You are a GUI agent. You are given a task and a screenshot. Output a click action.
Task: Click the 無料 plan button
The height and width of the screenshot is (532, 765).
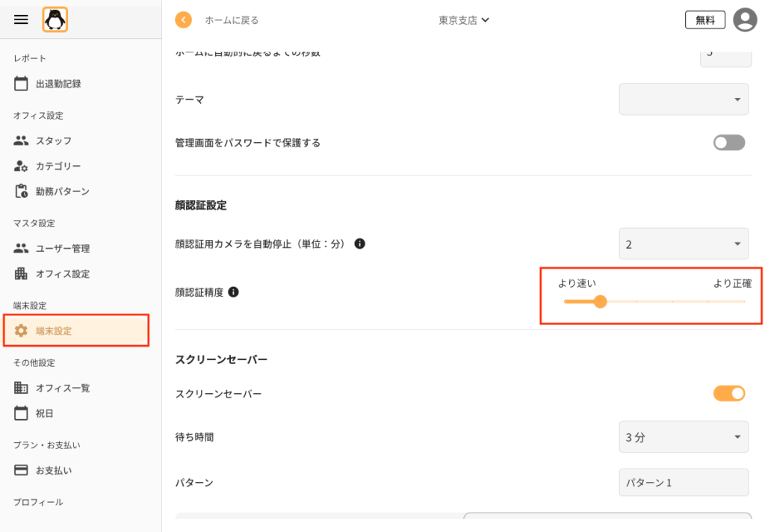click(x=705, y=20)
